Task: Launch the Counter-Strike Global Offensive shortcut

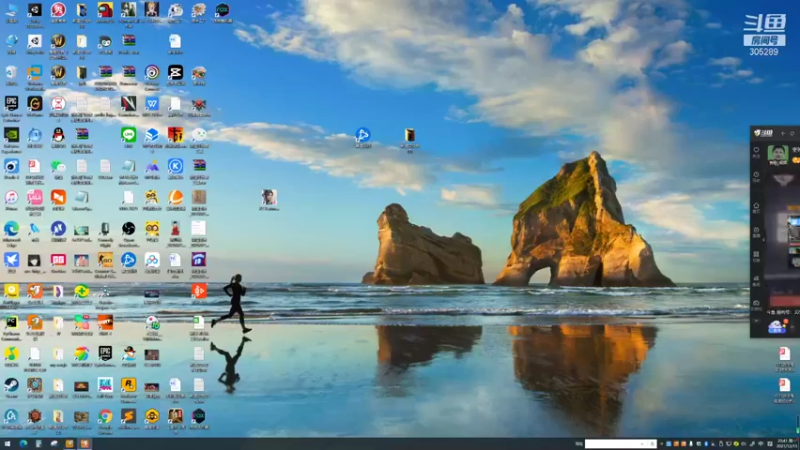Action: pyautogui.click(x=105, y=260)
